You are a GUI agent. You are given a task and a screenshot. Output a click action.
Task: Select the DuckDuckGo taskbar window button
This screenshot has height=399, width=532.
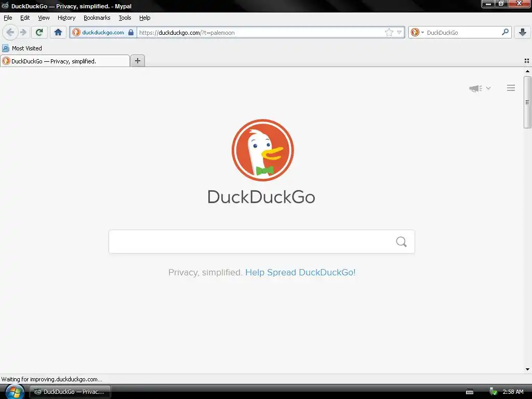pos(70,392)
